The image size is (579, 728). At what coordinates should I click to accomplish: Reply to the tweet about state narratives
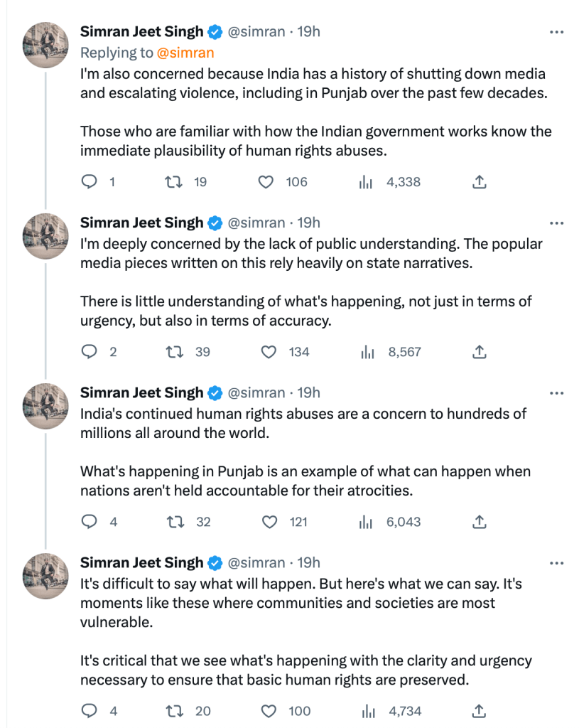click(x=90, y=352)
